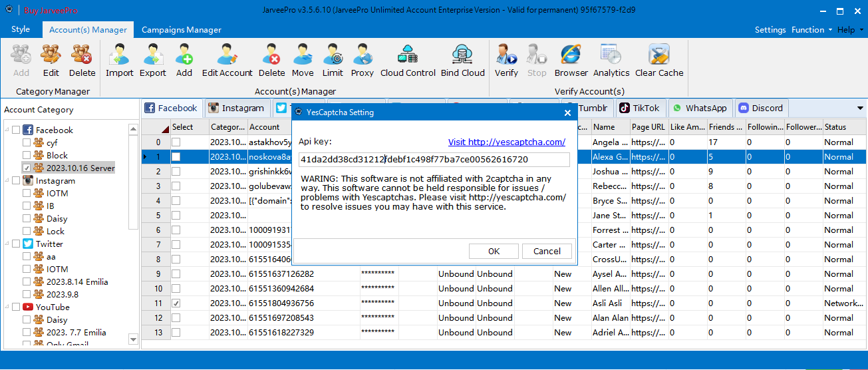The image size is (868, 370).
Task: Untick the Select checkbox in row 11
Action: pyautogui.click(x=176, y=303)
